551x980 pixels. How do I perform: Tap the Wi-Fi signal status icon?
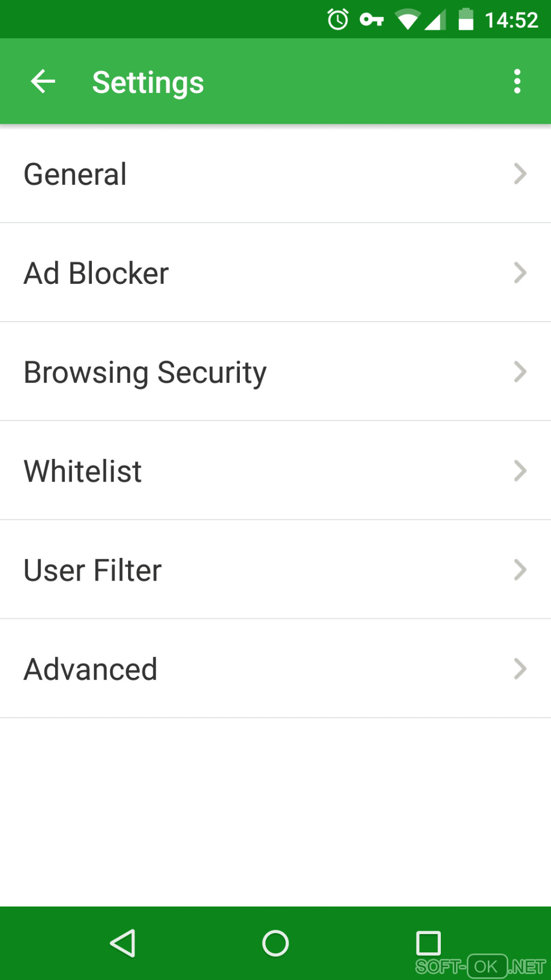tap(407, 20)
